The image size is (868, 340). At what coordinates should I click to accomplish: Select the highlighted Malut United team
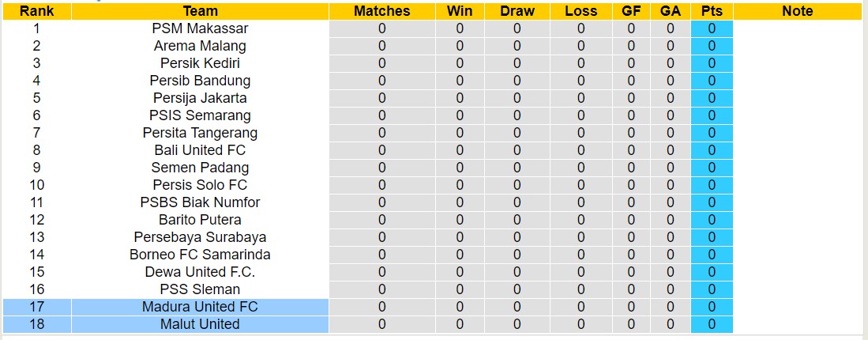pyautogui.click(x=200, y=324)
